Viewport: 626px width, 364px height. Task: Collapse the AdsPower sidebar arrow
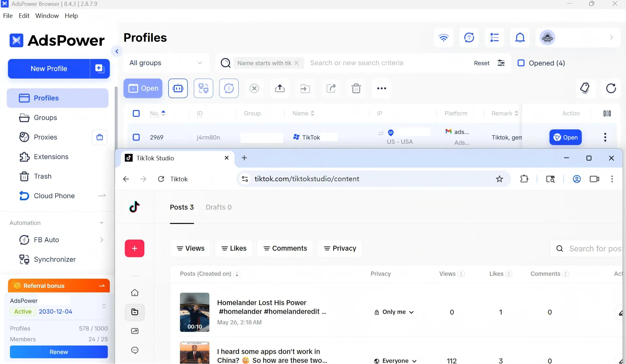click(117, 51)
